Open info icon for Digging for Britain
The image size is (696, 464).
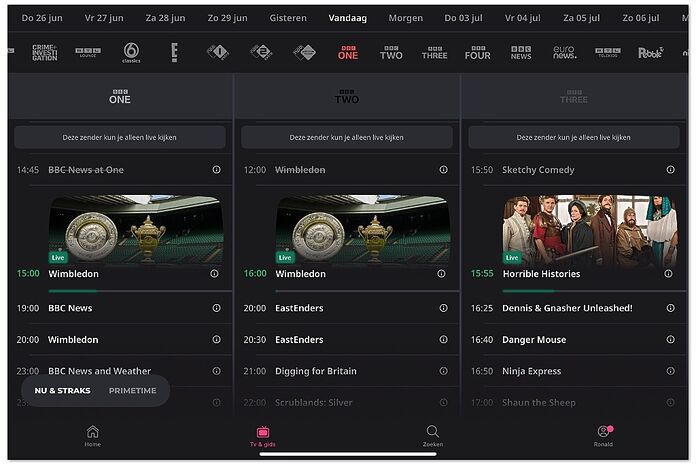pyautogui.click(x=443, y=371)
